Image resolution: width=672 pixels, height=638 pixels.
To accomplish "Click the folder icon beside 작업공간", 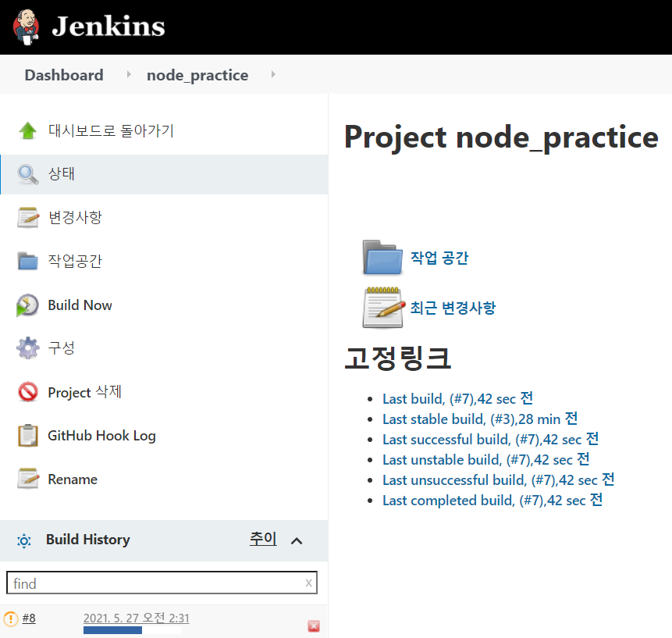I will tap(28, 261).
